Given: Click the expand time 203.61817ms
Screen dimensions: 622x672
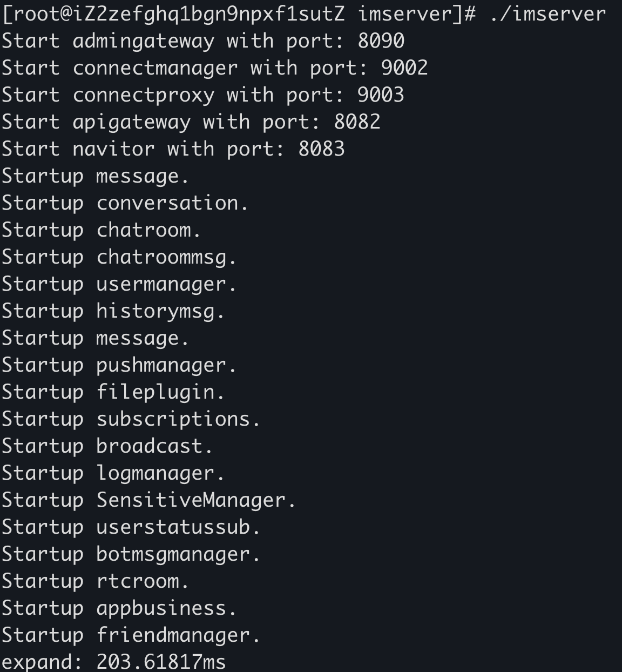Looking at the screenshot, I should pos(161,662).
